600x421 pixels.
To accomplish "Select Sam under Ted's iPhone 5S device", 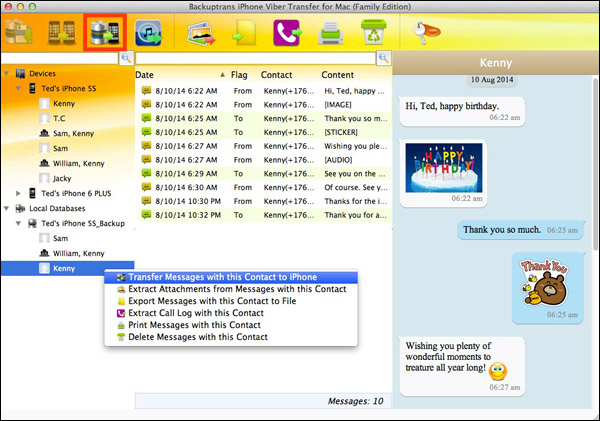I will tap(60, 148).
